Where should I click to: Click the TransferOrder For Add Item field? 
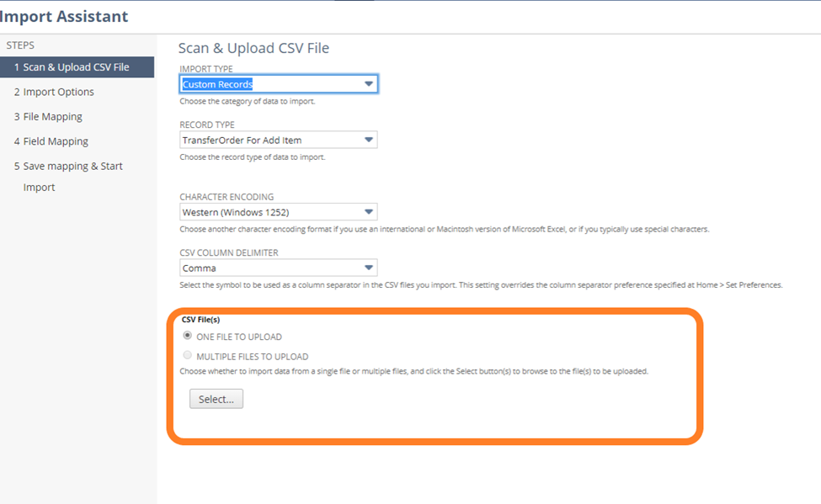tap(279, 140)
